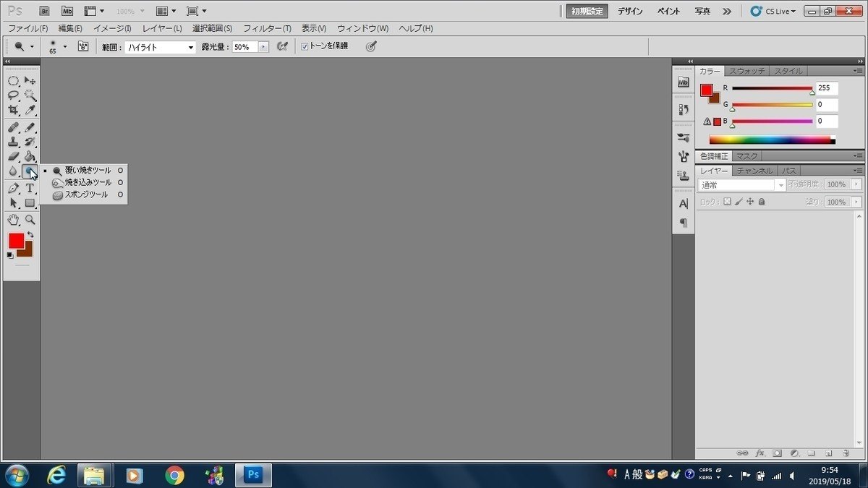
Task: Toggle the brush panel icon in options bar
Action: coord(83,46)
